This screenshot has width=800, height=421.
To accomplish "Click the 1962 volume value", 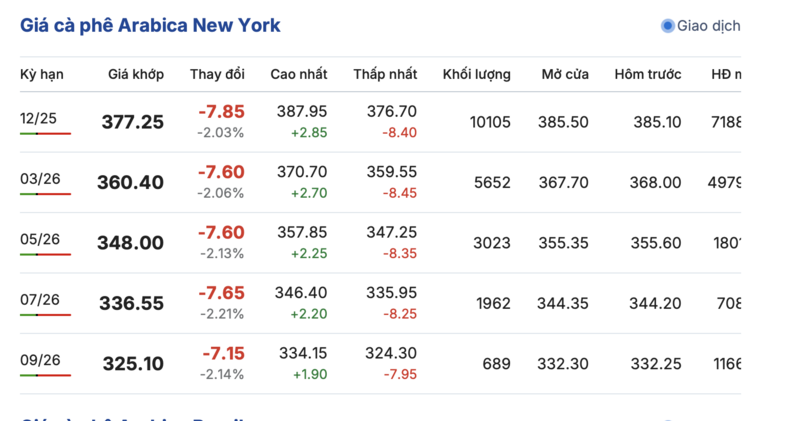I will (492, 304).
